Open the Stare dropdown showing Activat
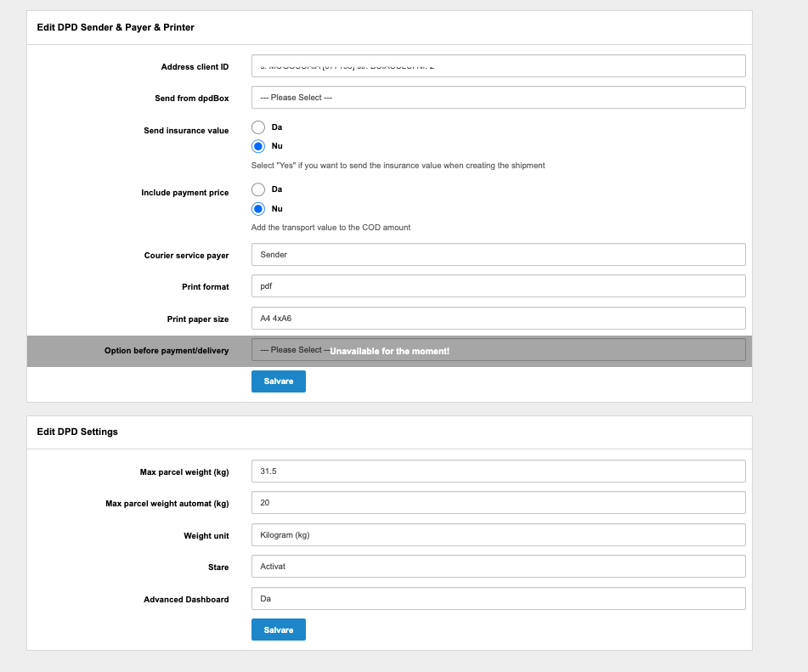808x672 pixels. point(498,567)
